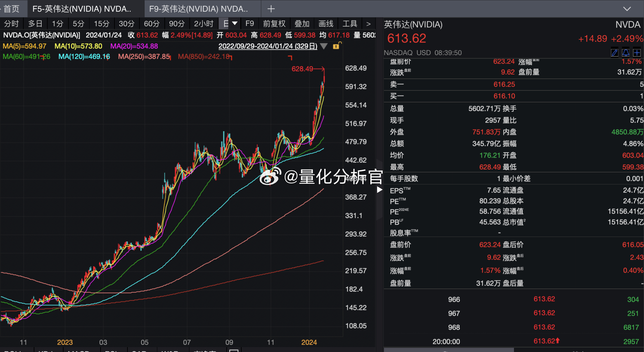This screenshot has width=644, height=352.
Task: Click 盘后价 value 616.05
Action: click(x=633, y=245)
